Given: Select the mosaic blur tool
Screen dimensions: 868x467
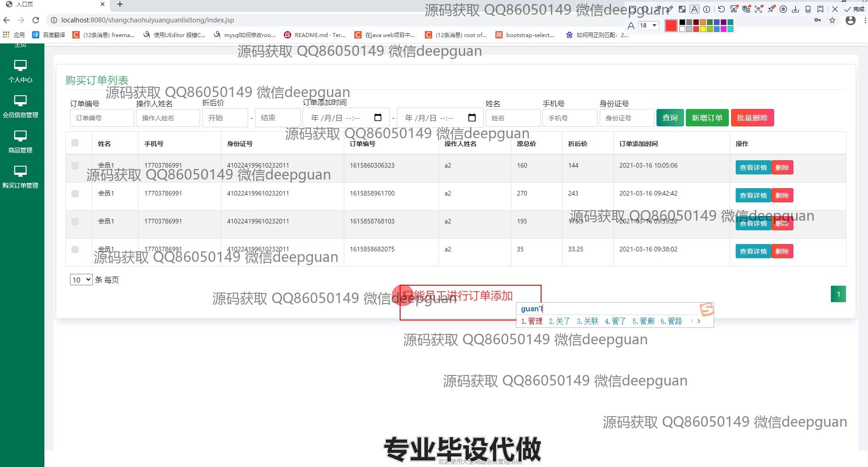Looking at the screenshot, I should point(682,9).
